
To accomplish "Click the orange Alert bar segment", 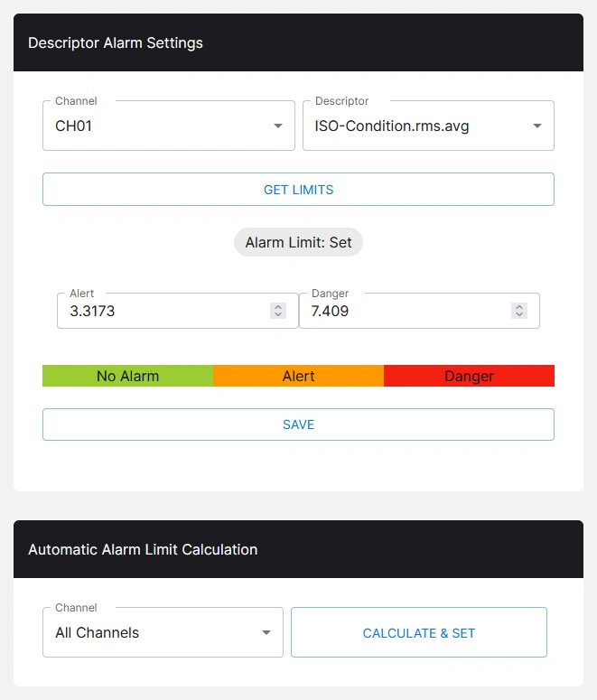I will (298, 376).
